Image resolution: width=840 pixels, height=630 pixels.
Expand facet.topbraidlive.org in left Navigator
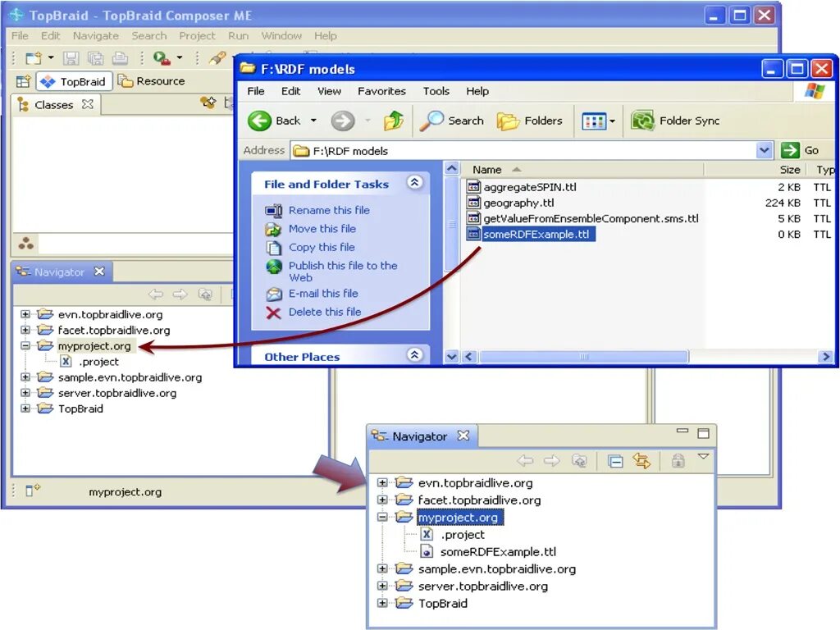(x=25, y=330)
